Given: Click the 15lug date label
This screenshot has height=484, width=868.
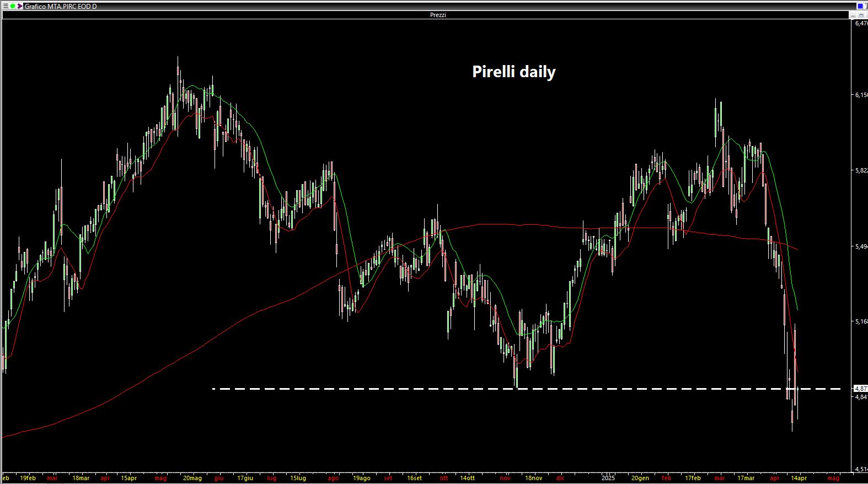Looking at the screenshot, I should pyautogui.click(x=298, y=478).
